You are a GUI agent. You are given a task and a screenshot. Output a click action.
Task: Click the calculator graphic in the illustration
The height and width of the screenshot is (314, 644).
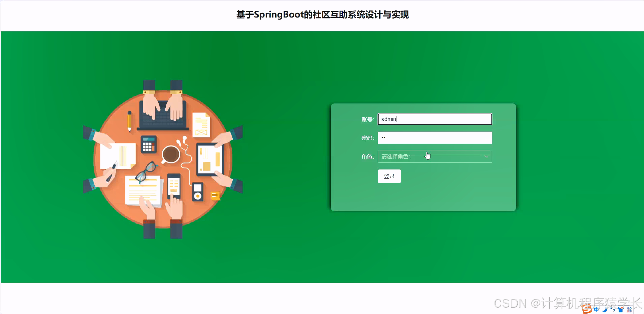click(x=148, y=144)
